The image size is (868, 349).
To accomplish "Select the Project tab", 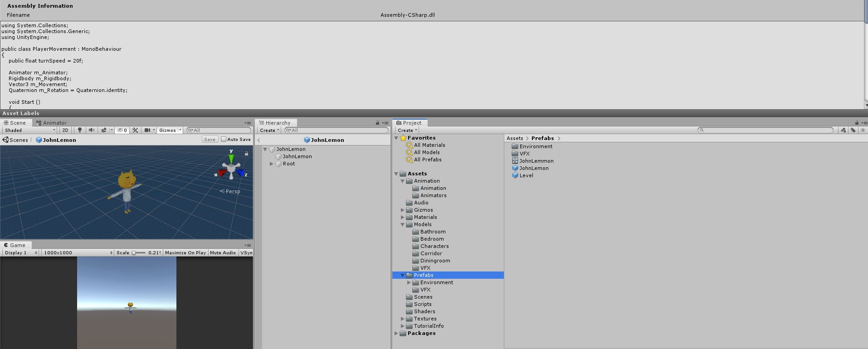I will click(409, 123).
